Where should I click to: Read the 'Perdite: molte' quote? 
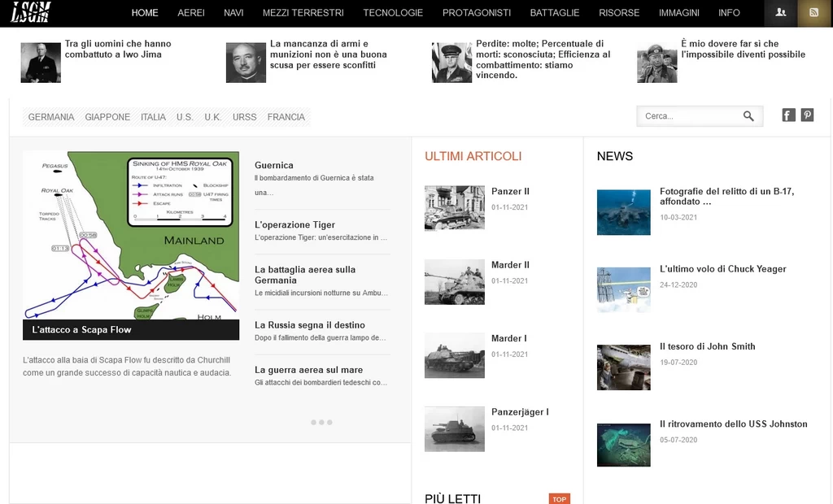point(543,59)
